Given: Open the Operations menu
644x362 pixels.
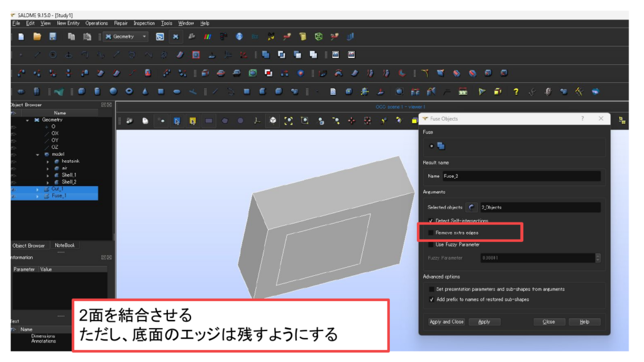Looking at the screenshot, I should pos(97,23).
